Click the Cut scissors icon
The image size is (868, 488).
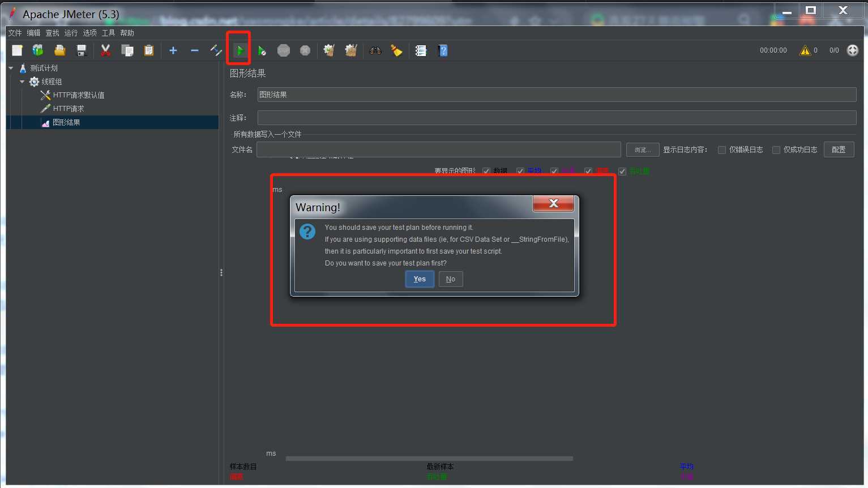coord(105,50)
